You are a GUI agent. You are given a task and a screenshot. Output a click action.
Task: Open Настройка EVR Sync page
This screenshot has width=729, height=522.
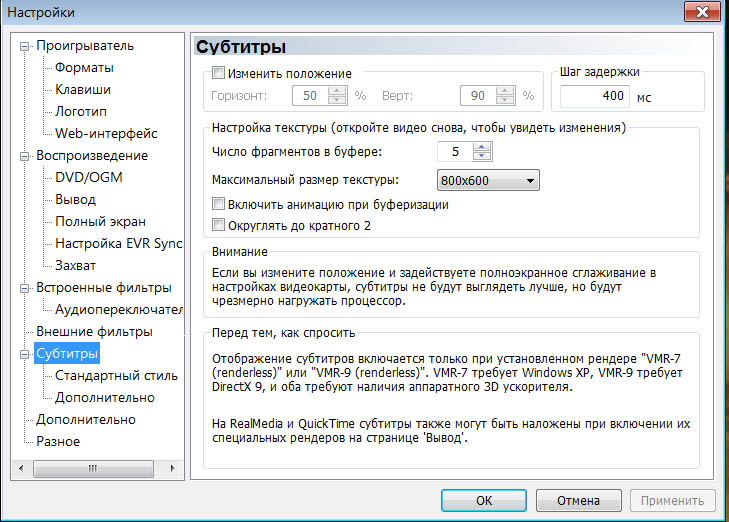click(x=119, y=243)
